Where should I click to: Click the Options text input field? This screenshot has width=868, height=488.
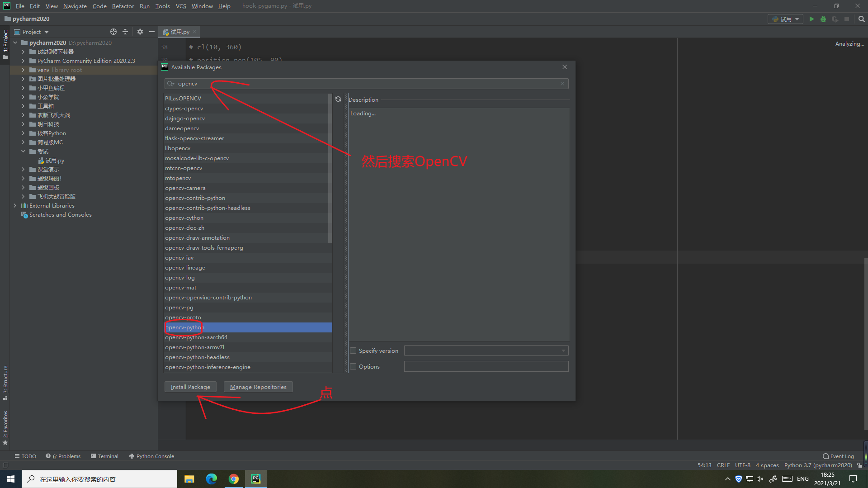[486, 366]
